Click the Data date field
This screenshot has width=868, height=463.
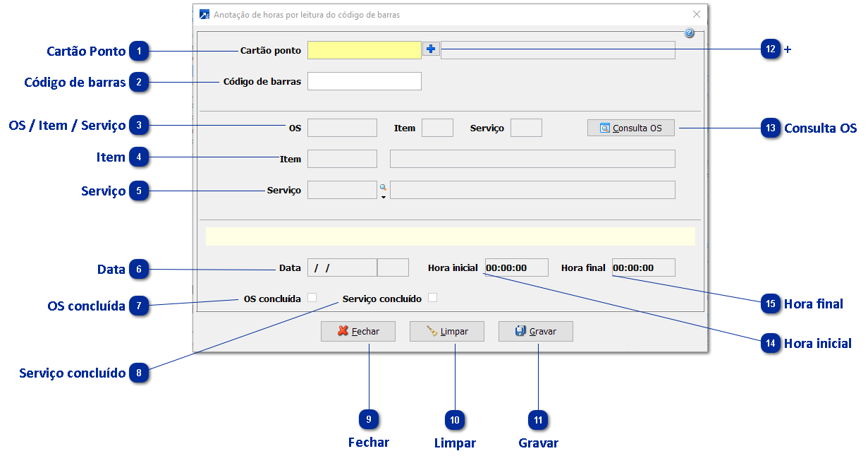pos(343,267)
